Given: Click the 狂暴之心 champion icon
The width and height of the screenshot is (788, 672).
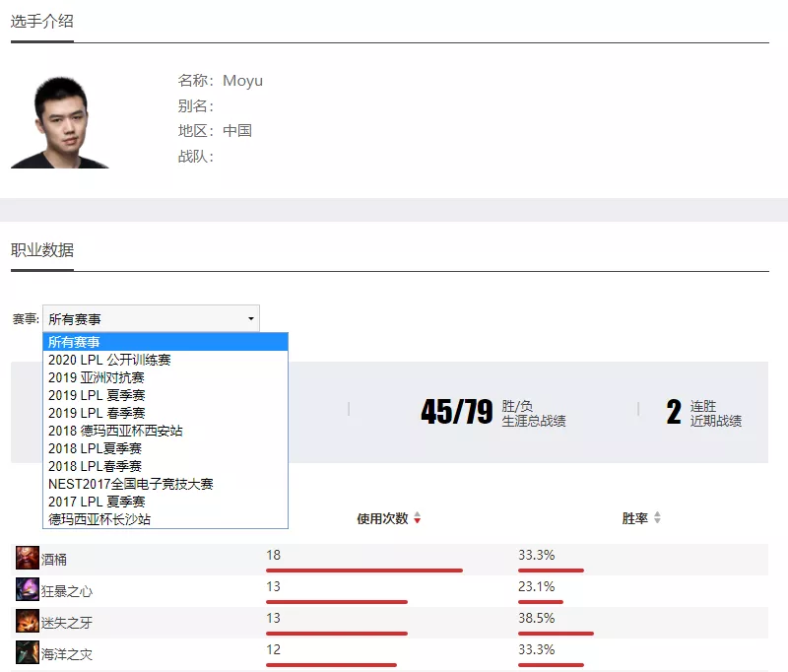Looking at the screenshot, I should point(28,589).
